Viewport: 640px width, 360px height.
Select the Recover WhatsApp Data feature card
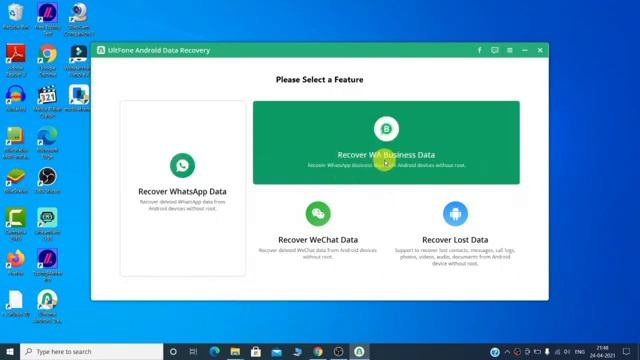tap(183, 188)
